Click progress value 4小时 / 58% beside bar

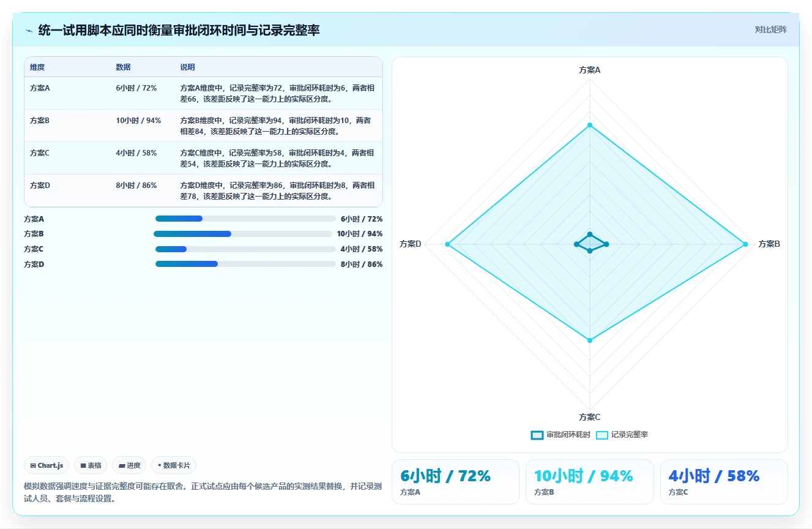coord(362,249)
